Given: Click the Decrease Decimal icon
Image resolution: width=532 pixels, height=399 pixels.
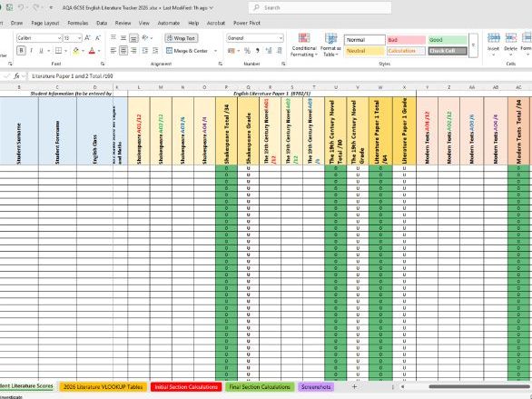Looking at the screenshot, I should pyautogui.click(x=280, y=51).
